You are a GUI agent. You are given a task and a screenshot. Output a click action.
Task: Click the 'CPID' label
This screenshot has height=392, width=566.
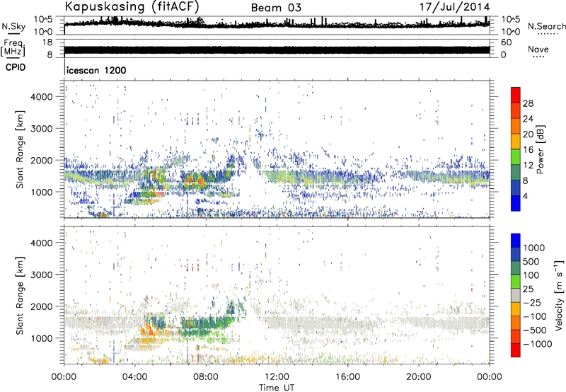[x=16, y=67]
